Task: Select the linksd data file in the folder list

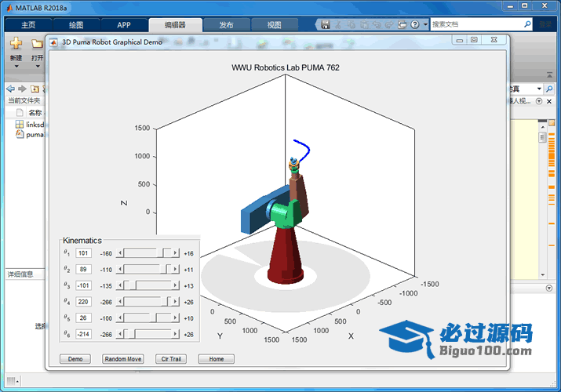Action: tap(31, 125)
